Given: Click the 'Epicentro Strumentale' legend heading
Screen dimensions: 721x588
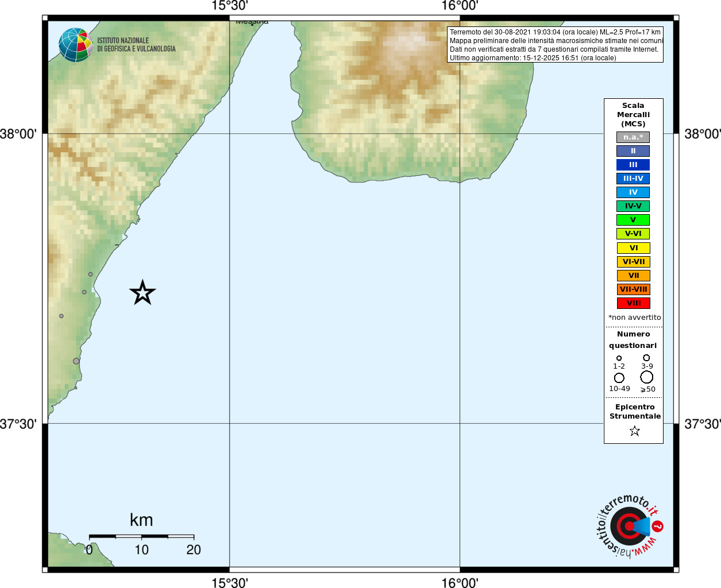Looking at the screenshot, I should [x=635, y=411].
